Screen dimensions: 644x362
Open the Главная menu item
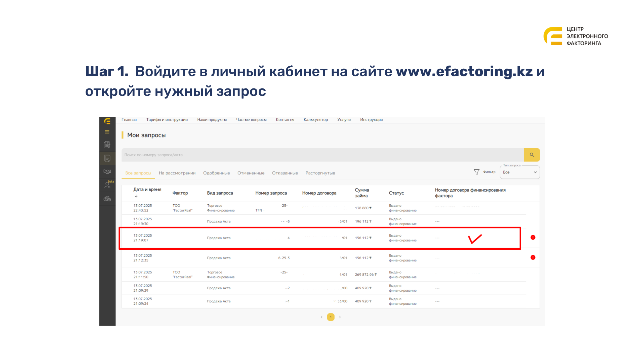pos(129,120)
